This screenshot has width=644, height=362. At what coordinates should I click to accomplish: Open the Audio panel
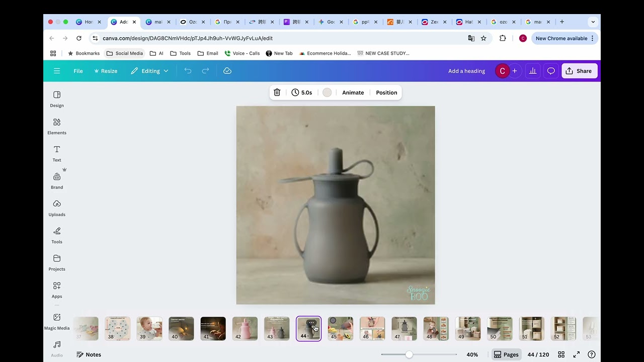(x=57, y=349)
